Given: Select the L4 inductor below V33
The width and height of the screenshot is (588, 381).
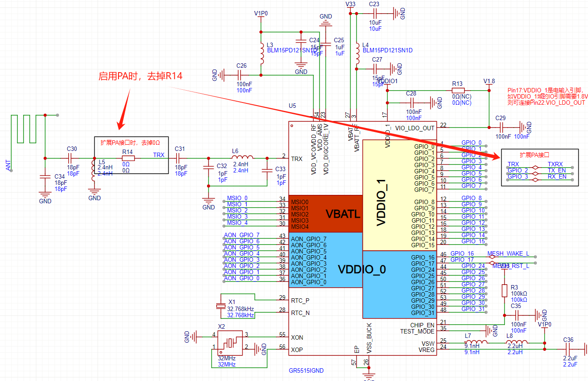Looking at the screenshot, I should click(x=357, y=55).
